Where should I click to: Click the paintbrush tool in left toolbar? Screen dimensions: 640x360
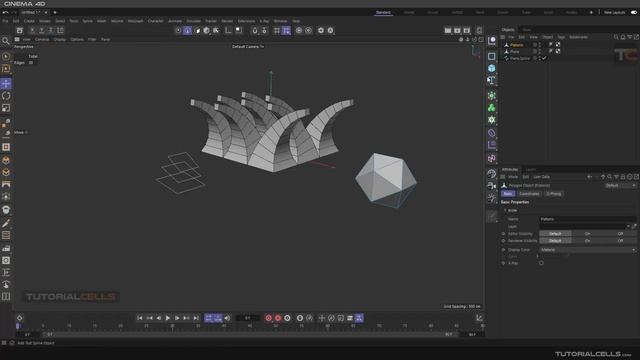click(x=6, y=223)
